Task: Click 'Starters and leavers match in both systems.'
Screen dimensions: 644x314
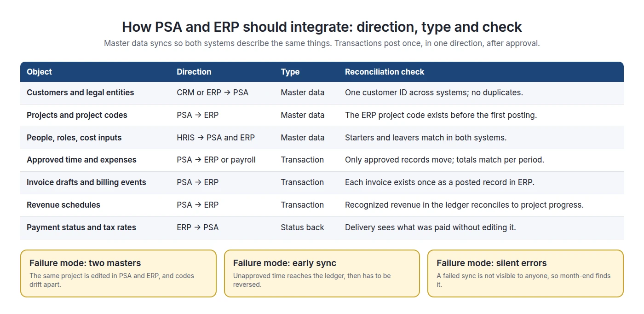Action: [425, 138]
